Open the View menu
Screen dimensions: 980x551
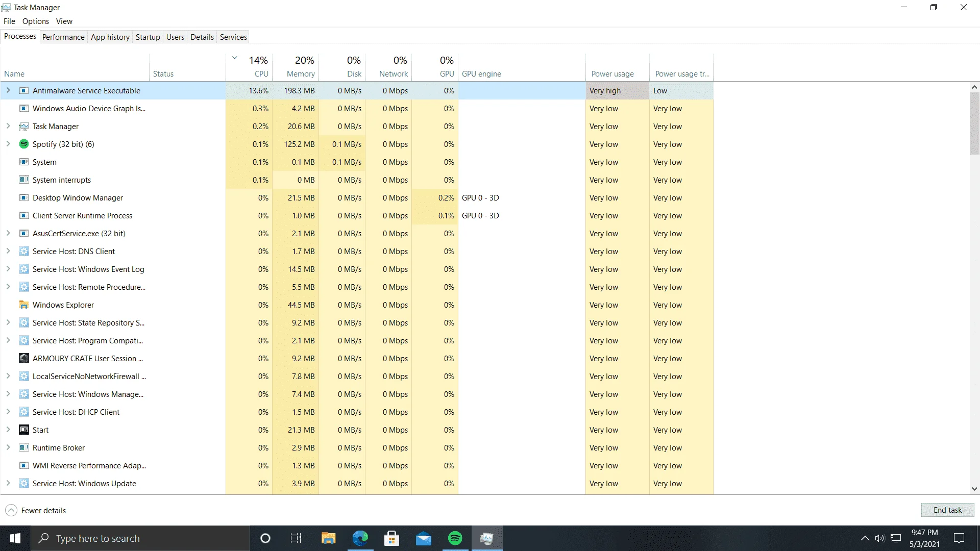[64, 21]
